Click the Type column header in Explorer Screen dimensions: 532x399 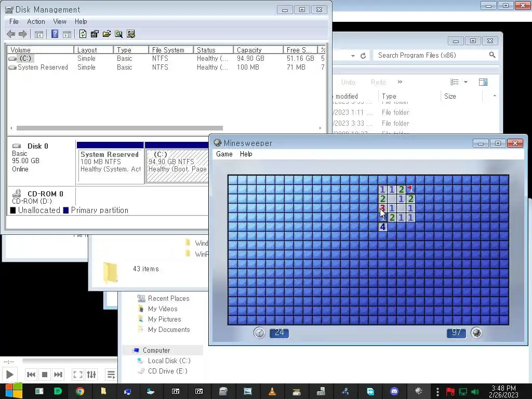pyautogui.click(x=409, y=96)
